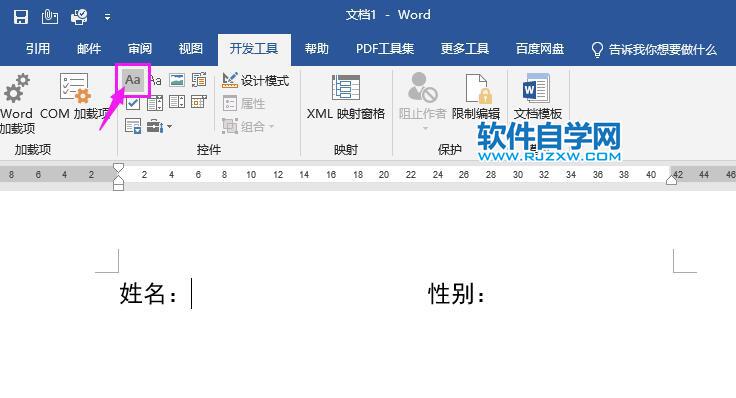Open 文档模板 document template

coord(537,97)
